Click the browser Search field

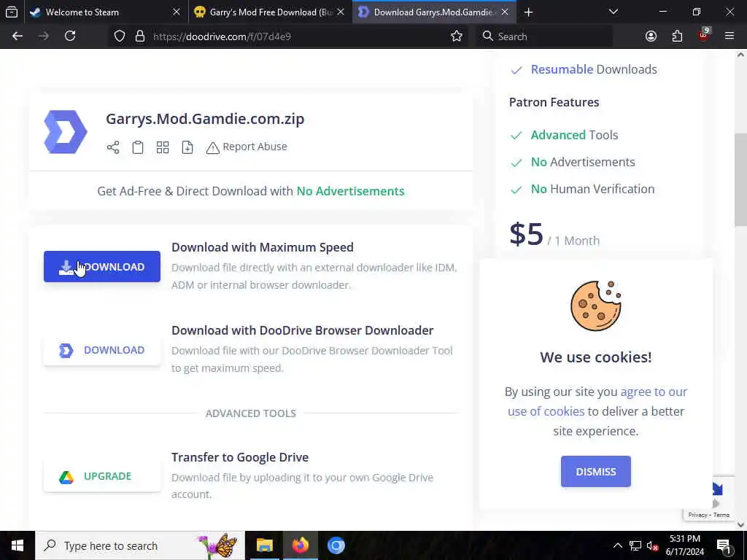(544, 36)
